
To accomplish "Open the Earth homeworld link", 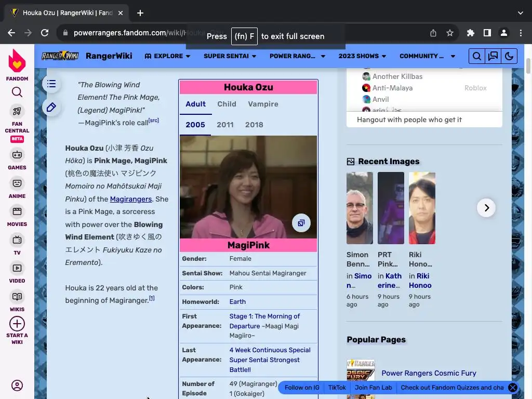I will [x=237, y=302].
